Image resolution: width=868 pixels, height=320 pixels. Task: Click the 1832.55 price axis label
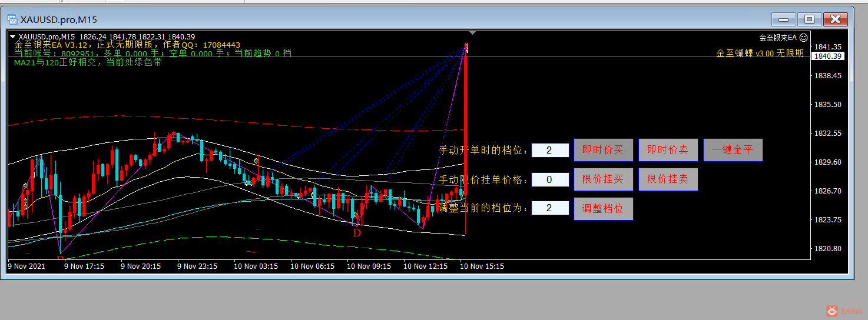(x=827, y=134)
